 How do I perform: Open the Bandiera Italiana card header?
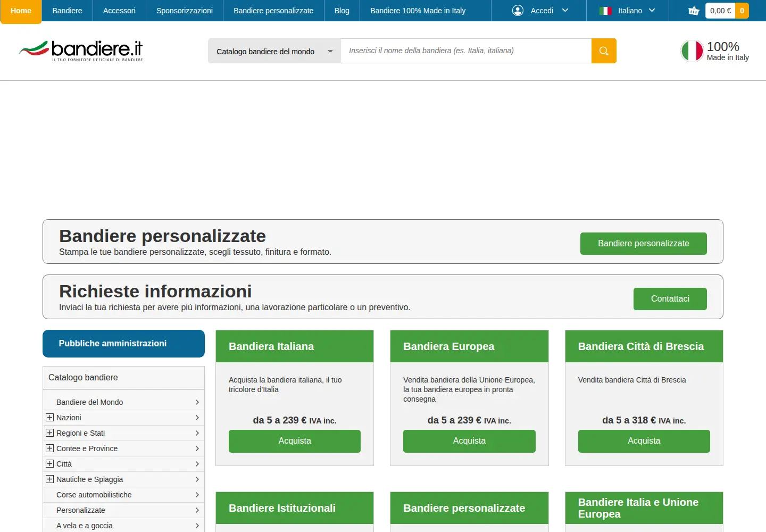coord(295,346)
